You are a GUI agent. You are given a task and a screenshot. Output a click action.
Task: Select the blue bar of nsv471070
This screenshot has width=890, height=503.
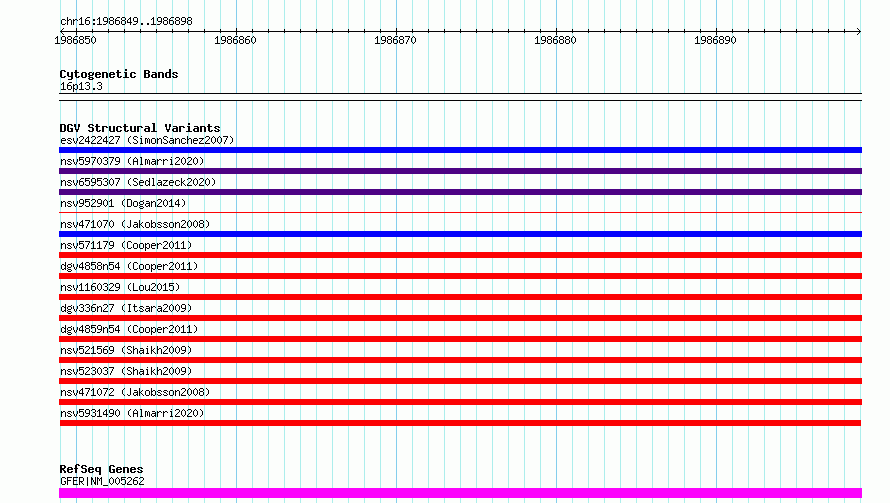[460, 234]
